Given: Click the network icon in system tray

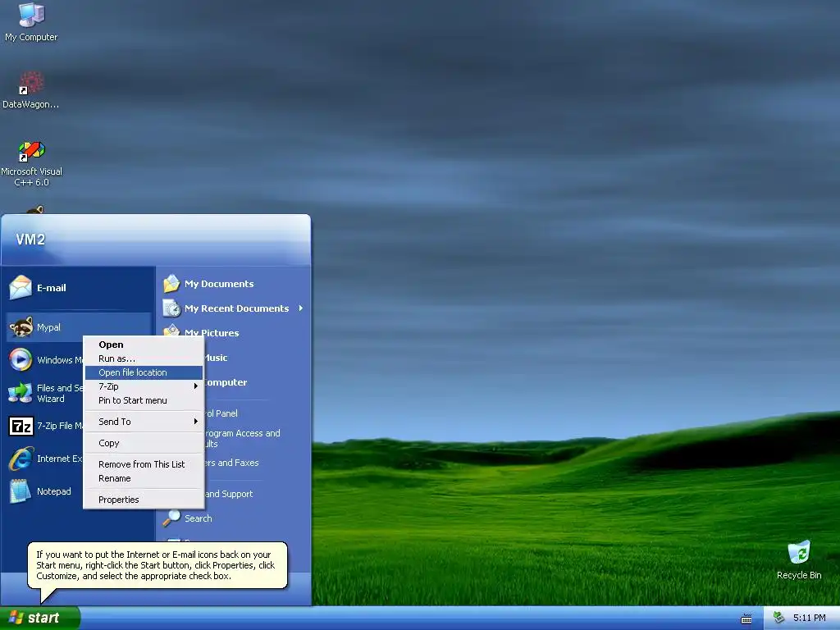Looking at the screenshot, I should click(x=779, y=618).
